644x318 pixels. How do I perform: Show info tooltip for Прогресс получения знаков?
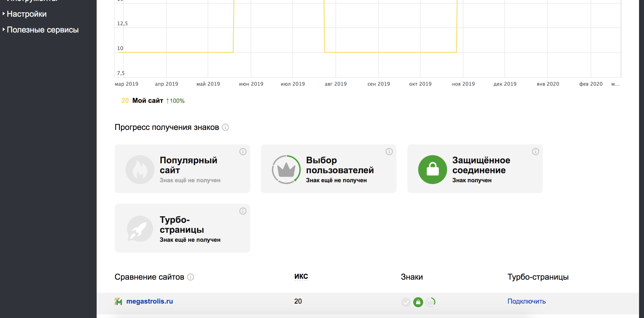(225, 127)
